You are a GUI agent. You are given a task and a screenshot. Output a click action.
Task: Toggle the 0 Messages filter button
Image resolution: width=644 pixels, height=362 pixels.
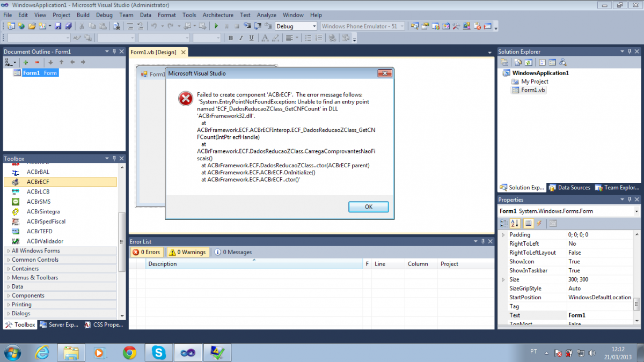tap(233, 252)
